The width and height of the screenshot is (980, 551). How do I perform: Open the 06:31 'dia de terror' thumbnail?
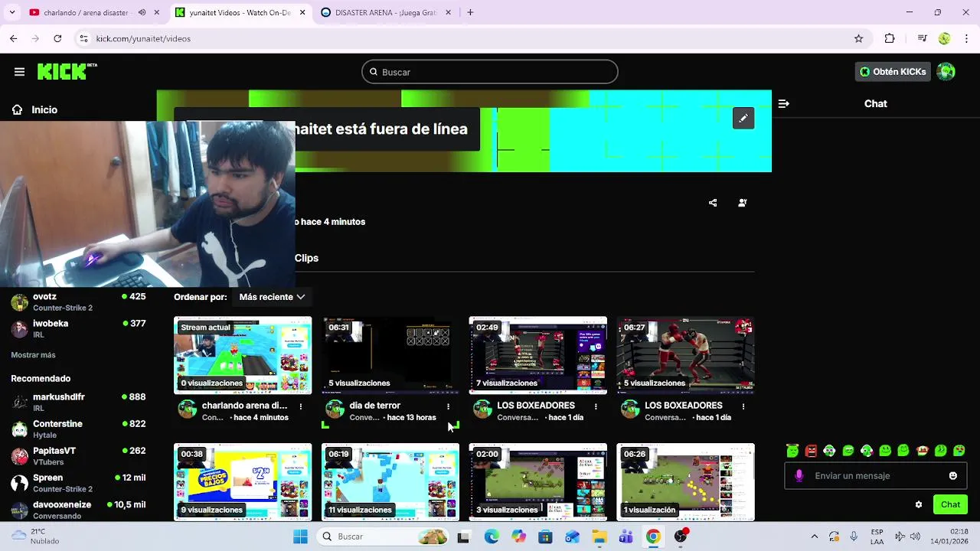tap(390, 355)
